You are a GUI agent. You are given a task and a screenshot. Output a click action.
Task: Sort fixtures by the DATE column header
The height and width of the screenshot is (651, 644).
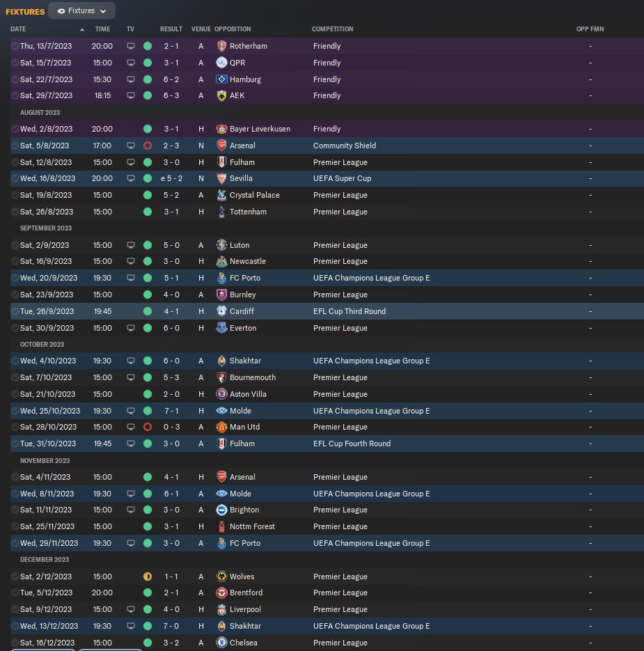pos(18,29)
